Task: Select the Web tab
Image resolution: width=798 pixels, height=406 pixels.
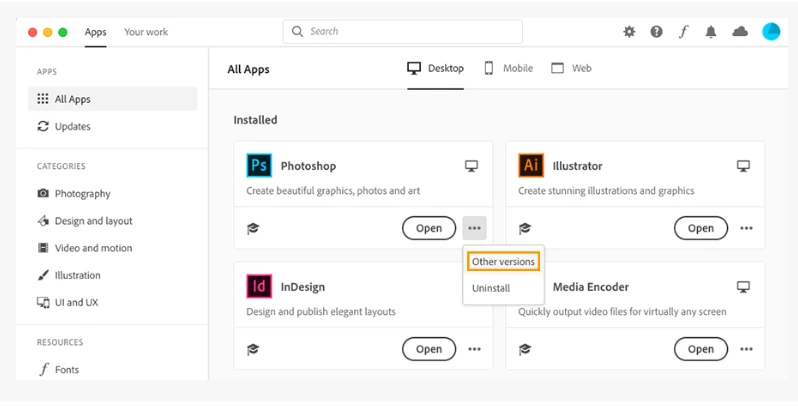Action: (x=572, y=68)
